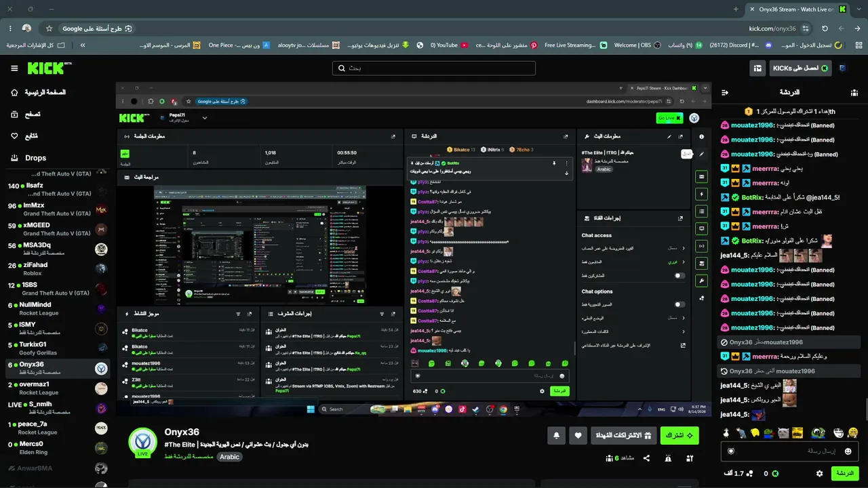Click the green 'اشتراك' subscribe button

(679, 436)
